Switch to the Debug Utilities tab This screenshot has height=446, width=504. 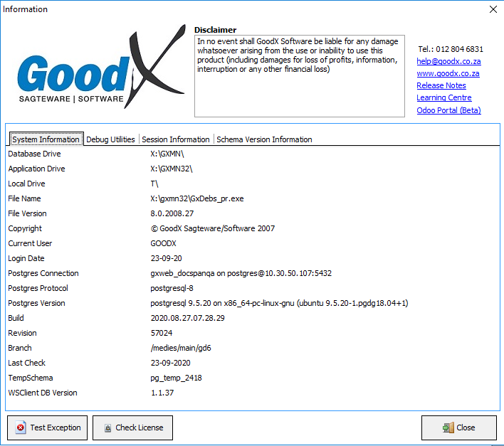tap(110, 139)
